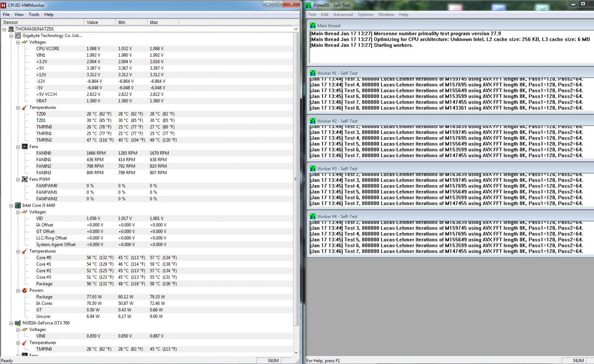Collapse the Powers section
This screenshot has width=594, height=364.
click(17, 291)
